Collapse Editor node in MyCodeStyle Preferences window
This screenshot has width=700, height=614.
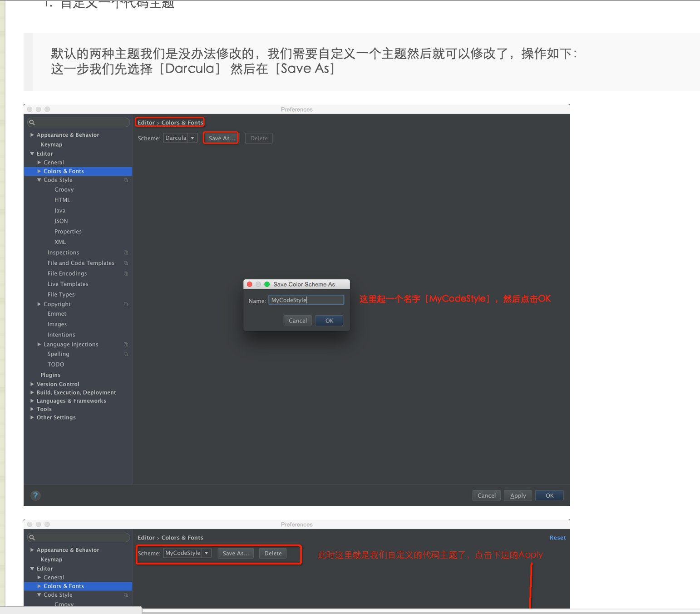[32, 569]
